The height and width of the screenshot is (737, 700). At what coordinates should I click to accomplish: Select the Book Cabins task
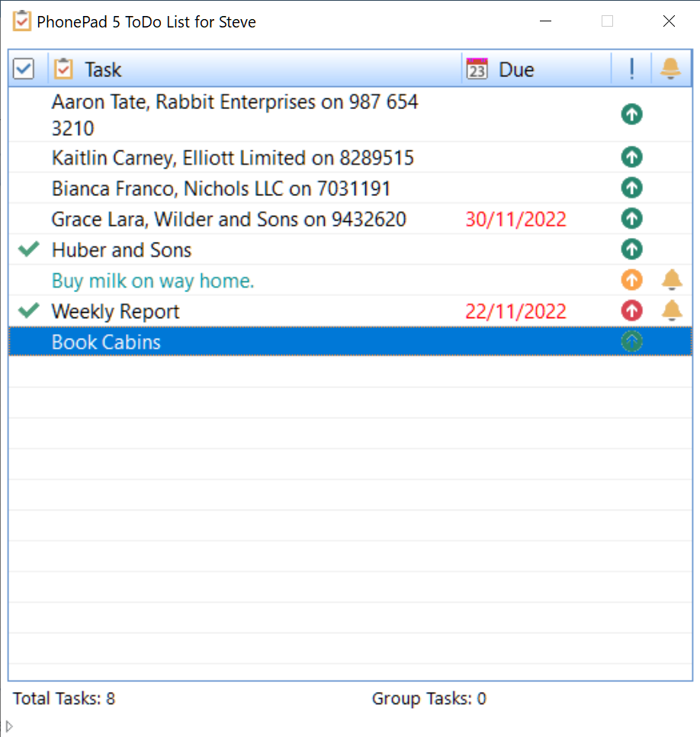coord(350,342)
